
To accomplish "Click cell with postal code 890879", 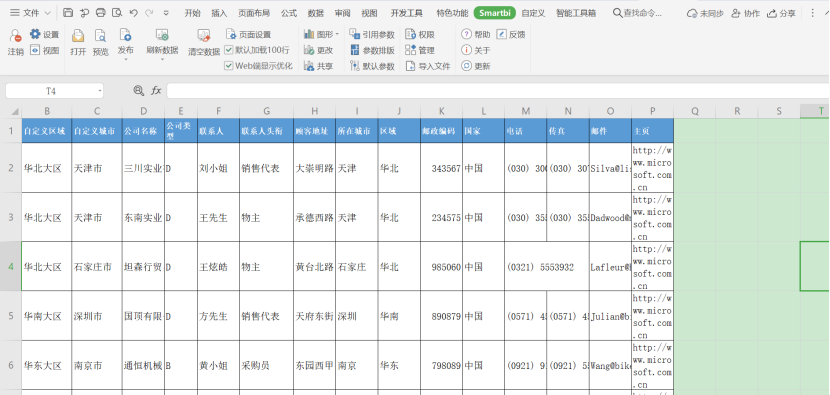I will tap(441, 316).
